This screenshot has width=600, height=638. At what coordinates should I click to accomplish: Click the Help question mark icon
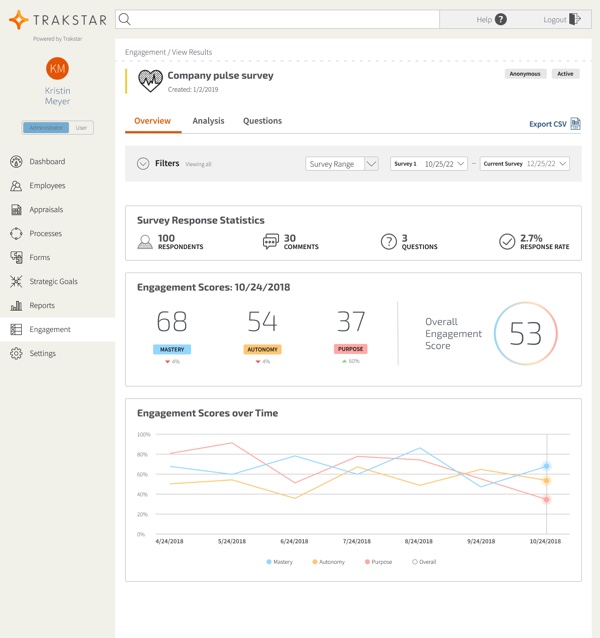coord(501,19)
